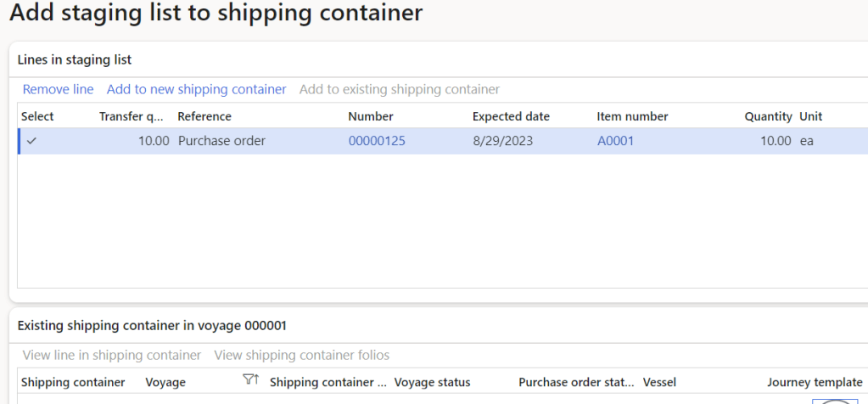The image size is (868, 404).
Task: Click Add to new shipping container
Action: pos(196,89)
